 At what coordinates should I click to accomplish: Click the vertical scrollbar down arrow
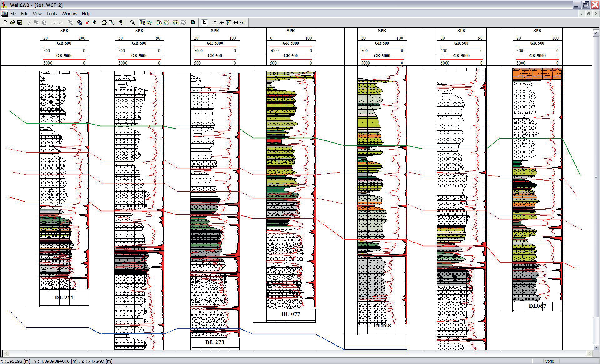[x=596, y=347]
